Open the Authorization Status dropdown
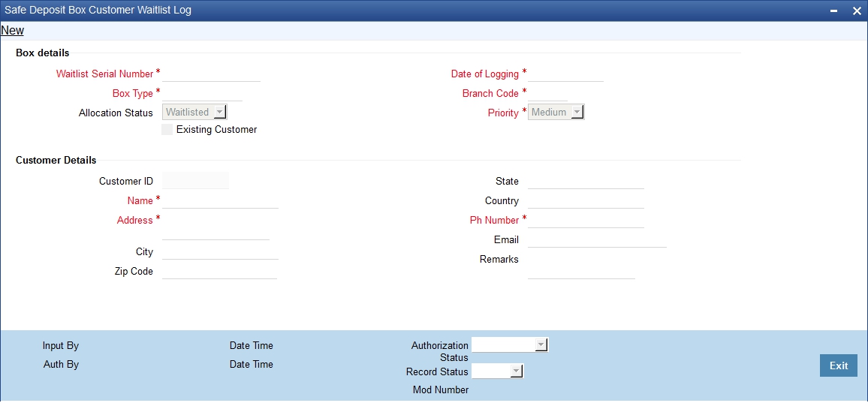This screenshot has height=406, width=868. point(510,345)
